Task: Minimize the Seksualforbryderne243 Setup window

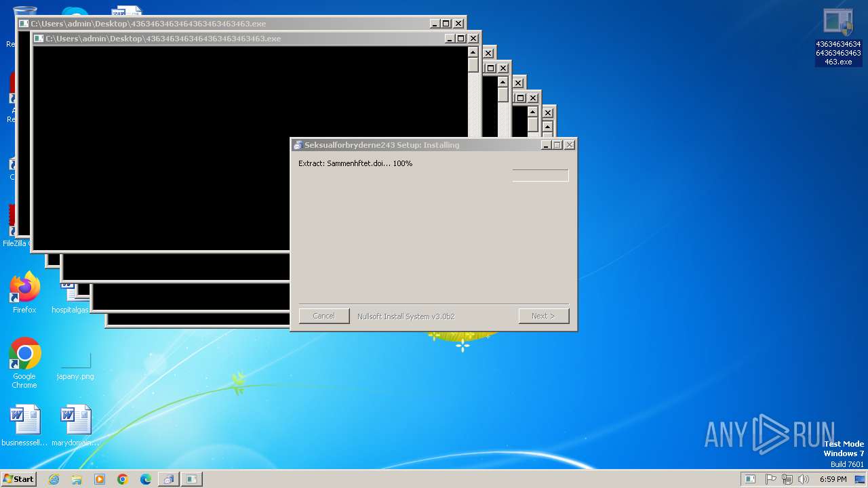Action: 547,145
